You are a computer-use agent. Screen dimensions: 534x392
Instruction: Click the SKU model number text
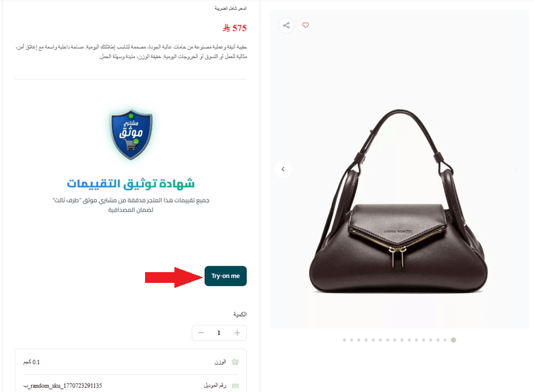[x=63, y=386]
